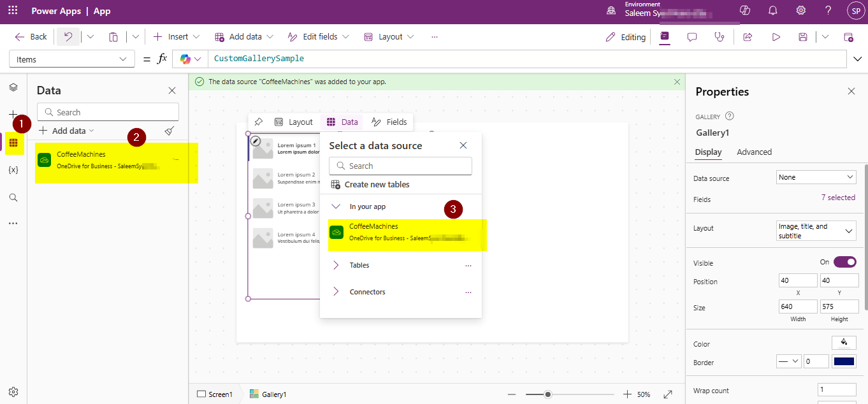The height and width of the screenshot is (404, 868).
Task: Open the Undo dropdown arrow
Action: [x=90, y=37]
